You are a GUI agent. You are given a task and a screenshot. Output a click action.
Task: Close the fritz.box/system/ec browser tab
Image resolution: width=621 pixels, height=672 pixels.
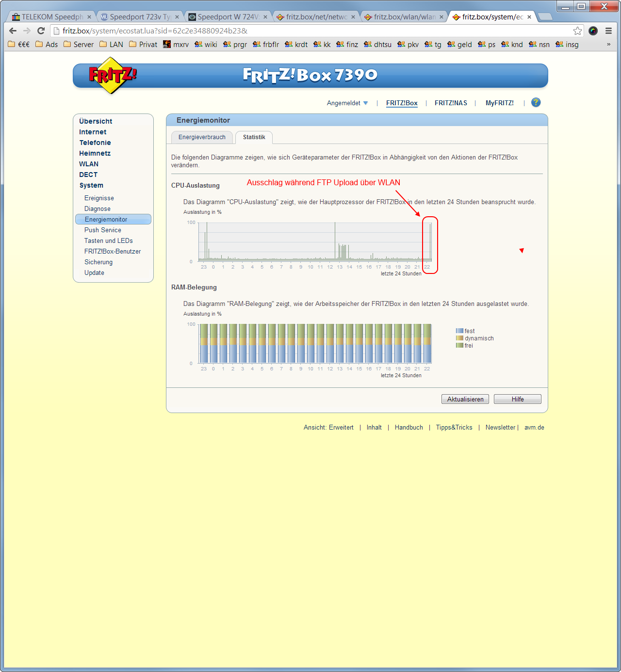point(529,17)
